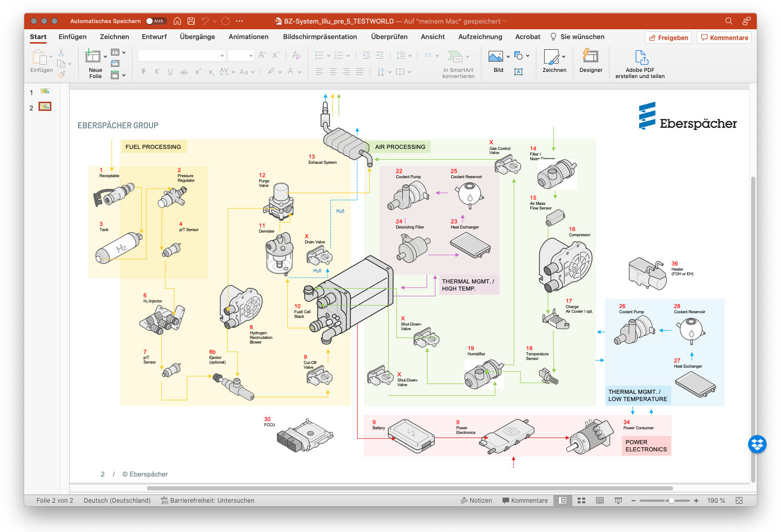Click the search magnifier in title bar
Viewport: 781px width, 532px height.
click(729, 21)
